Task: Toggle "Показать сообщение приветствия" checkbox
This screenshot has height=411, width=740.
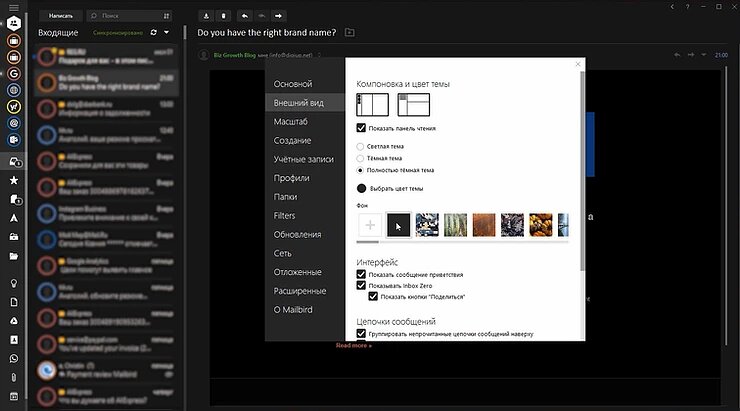Action: click(361, 274)
